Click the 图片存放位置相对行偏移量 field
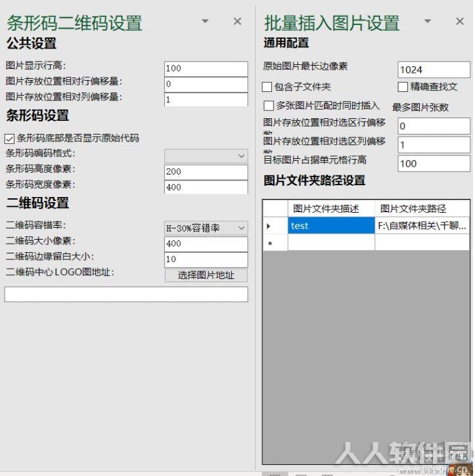Screen dimensions: 475x476 (x=206, y=85)
